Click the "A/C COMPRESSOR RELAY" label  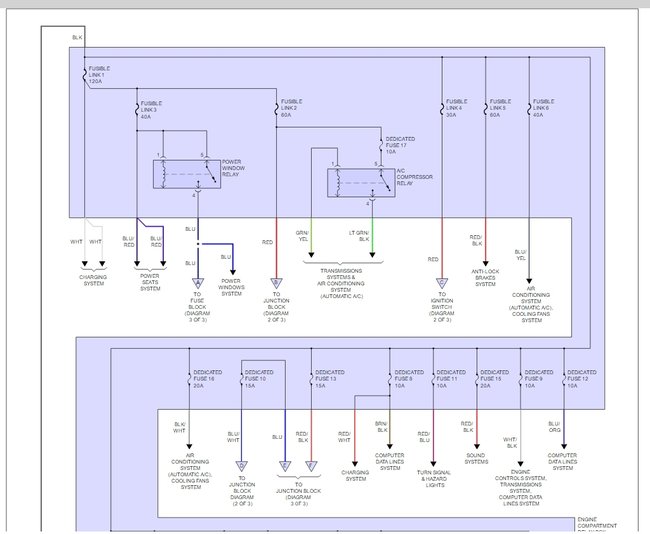[x=415, y=177]
